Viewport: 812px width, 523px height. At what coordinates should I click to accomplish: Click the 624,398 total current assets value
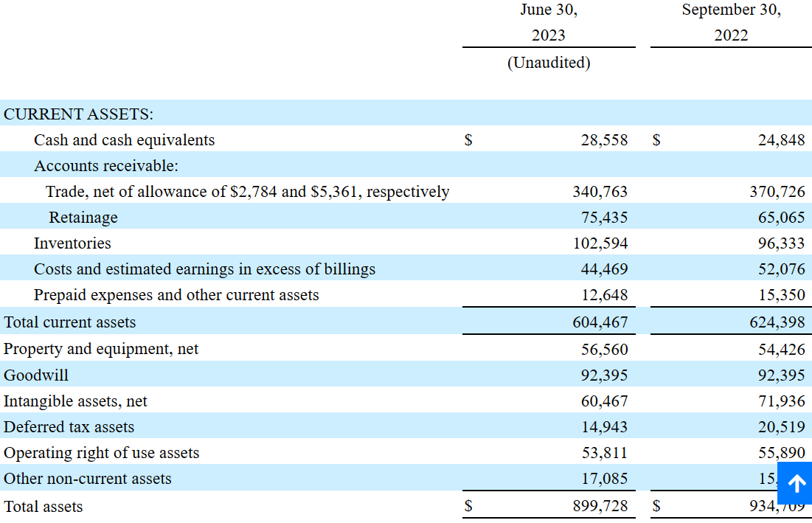point(777,322)
